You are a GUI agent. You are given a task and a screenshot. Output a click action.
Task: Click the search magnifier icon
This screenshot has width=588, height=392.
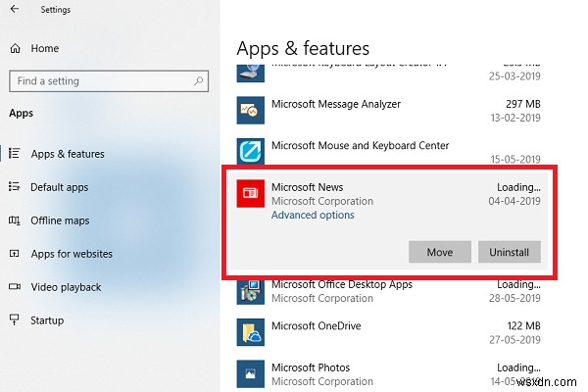(198, 80)
